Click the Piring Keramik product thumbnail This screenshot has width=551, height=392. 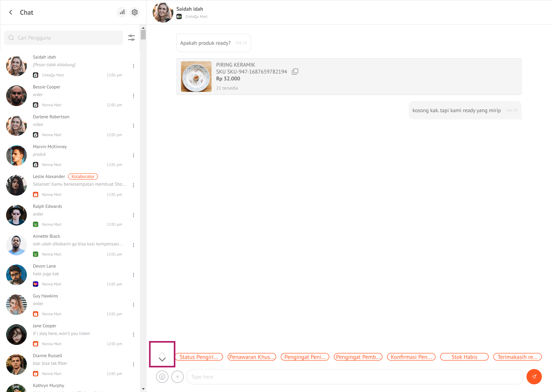196,77
